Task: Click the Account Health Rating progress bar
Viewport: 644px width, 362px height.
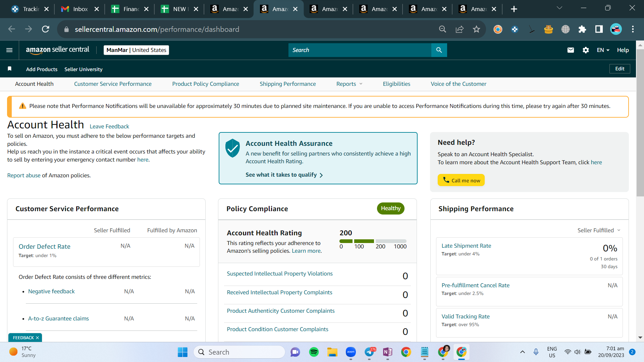Action: [373, 241]
